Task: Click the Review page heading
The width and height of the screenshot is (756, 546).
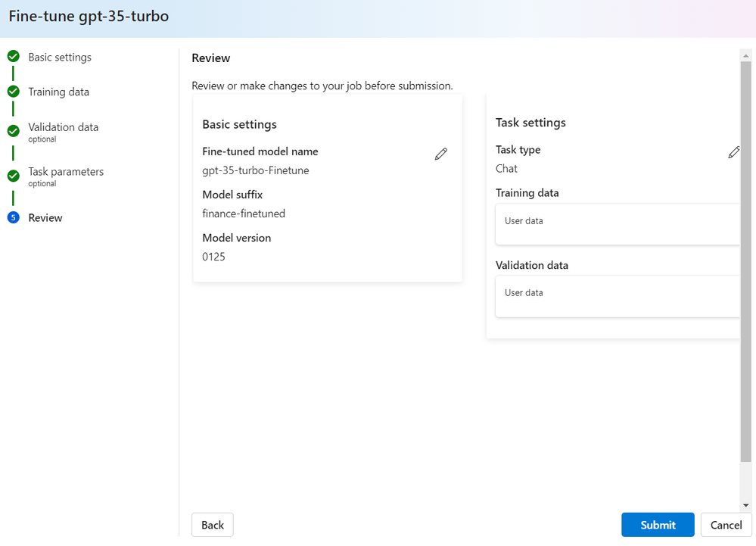Action: [x=210, y=58]
